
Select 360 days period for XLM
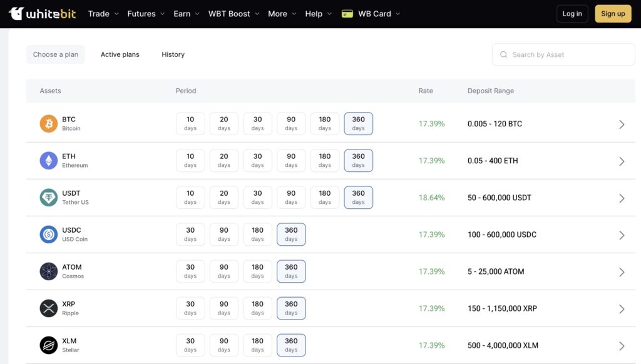click(291, 345)
